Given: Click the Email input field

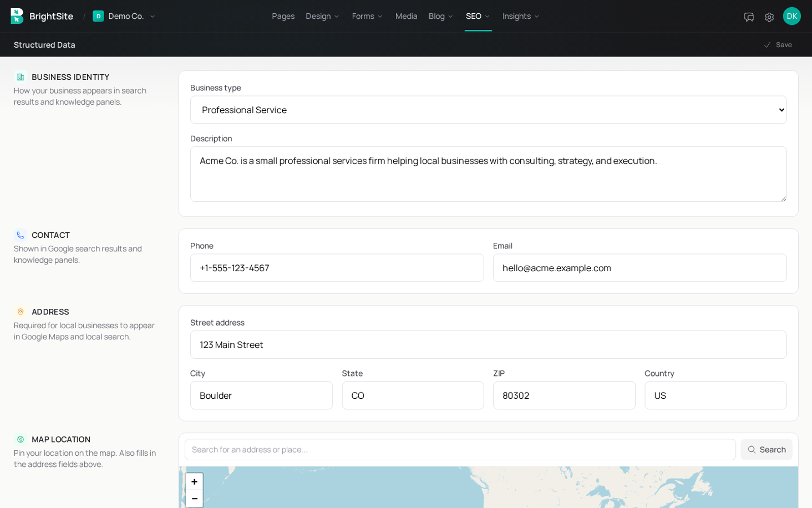Looking at the screenshot, I should [639, 268].
